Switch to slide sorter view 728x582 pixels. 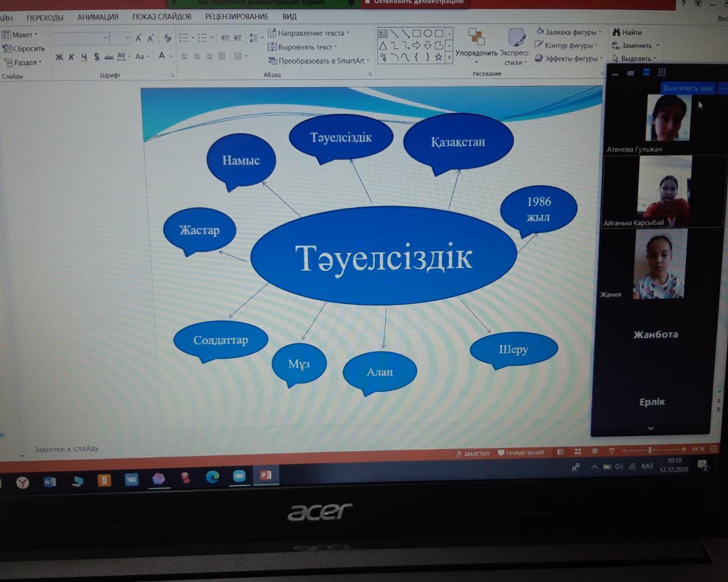click(x=577, y=451)
